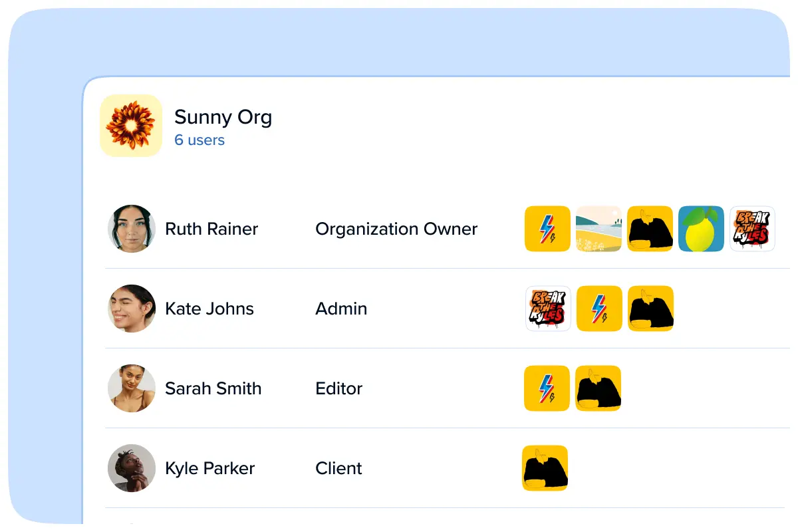
Task: Click Break the Rules icon in Kate's row
Action: tap(548, 309)
